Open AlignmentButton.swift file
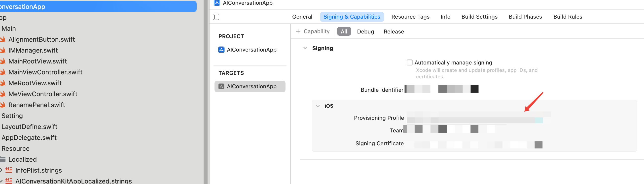The image size is (644, 184). [x=41, y=39]
